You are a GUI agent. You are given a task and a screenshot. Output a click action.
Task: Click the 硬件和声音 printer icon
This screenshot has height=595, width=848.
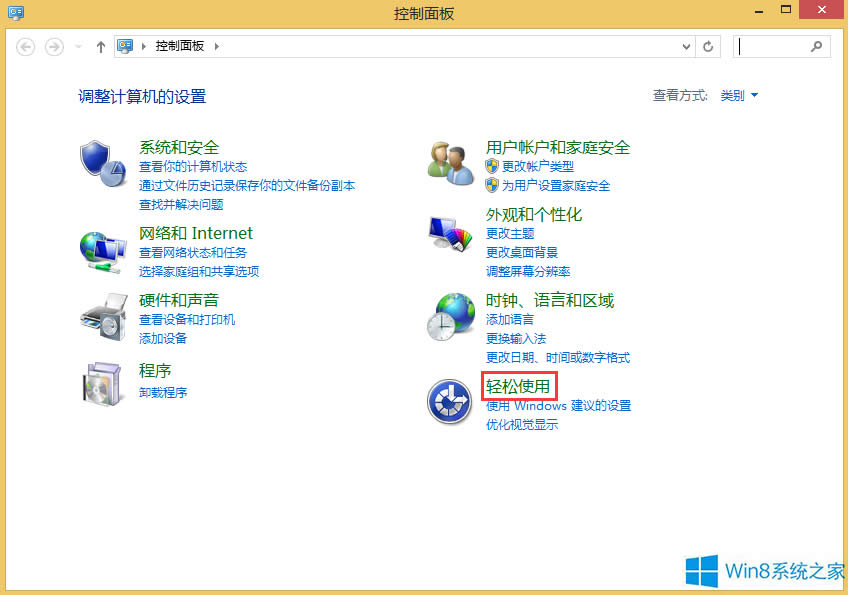pos(101,316)
